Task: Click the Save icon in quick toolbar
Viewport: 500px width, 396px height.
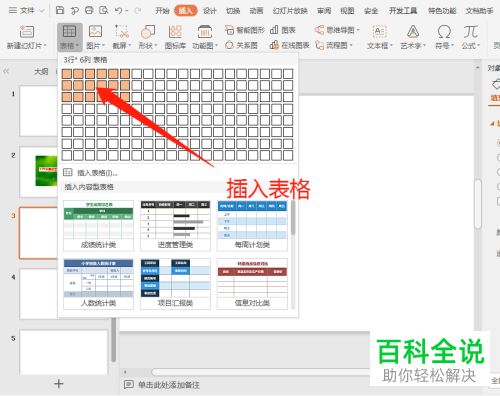Action: pyautogui.click(x=60, y=11)
